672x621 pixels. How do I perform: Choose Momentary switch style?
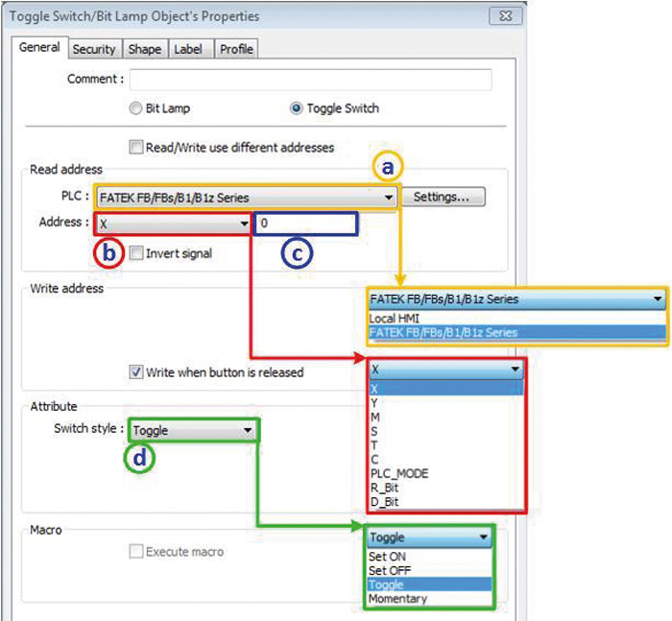(429, 599)
